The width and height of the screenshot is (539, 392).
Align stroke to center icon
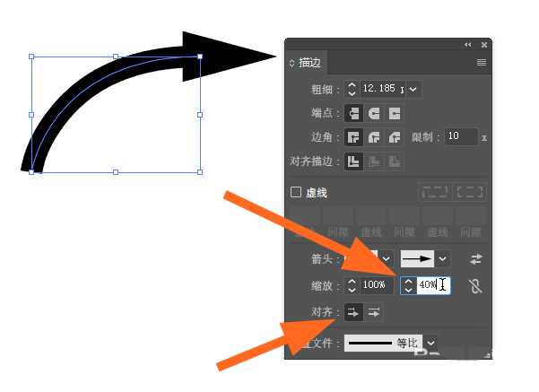[x=353, y=161]
